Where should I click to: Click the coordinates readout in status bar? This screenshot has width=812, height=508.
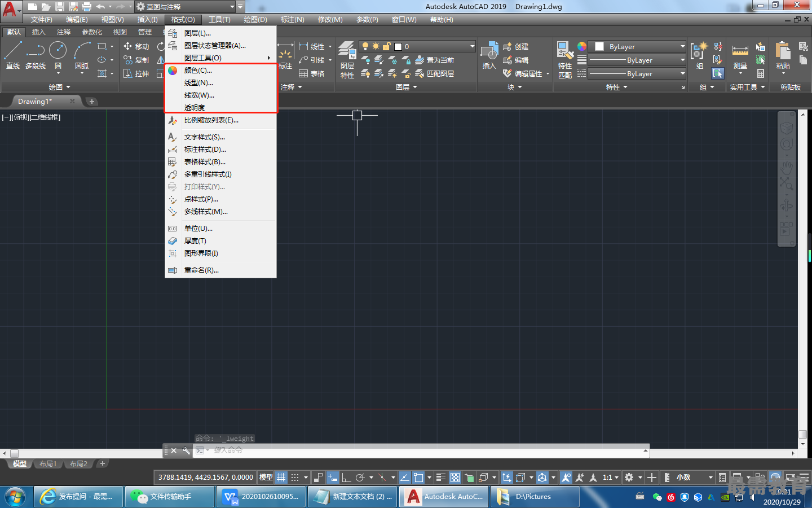[x=205, y=478]
